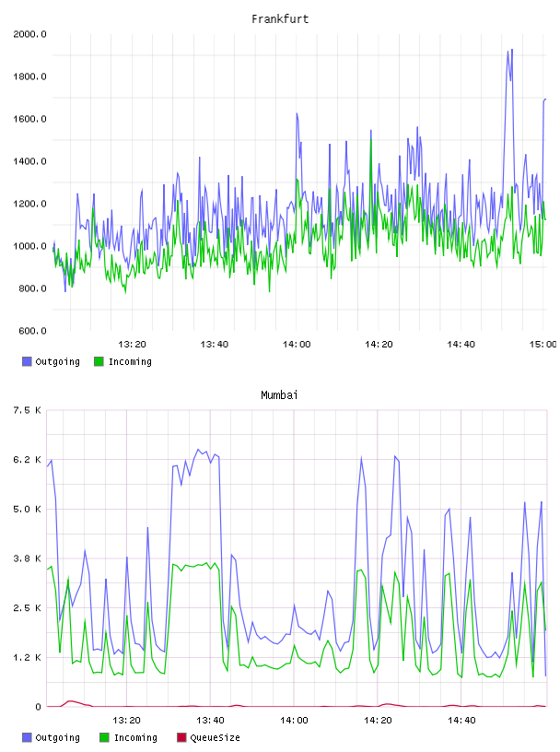Click the 3.8 K y-axis label on Mumbai chart

pyautogui.click(x=27, y=558)
